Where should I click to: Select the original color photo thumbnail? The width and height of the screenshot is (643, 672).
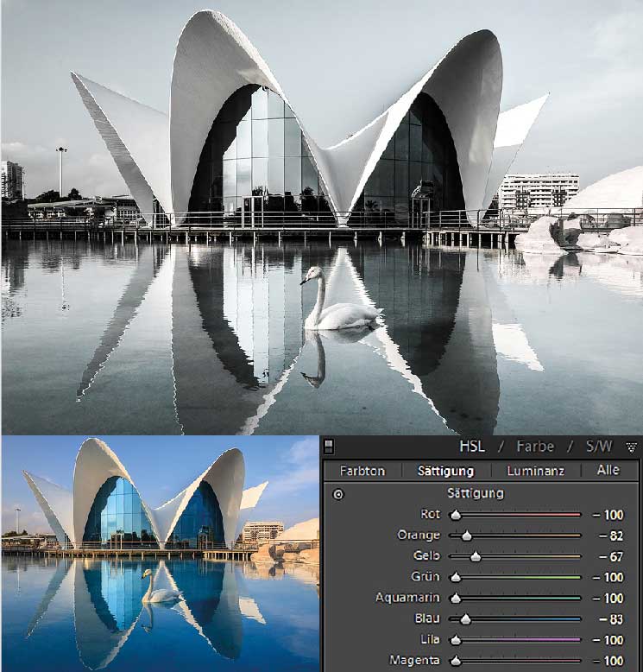coord(161,554)
